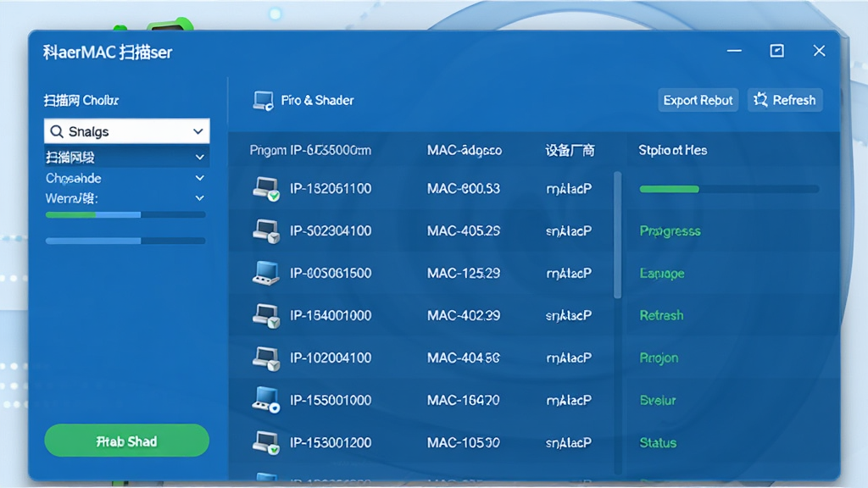Click the progress bar in IP-182061100 row
The height and width of the screenshot is (488, 868).
click(729, 189)
